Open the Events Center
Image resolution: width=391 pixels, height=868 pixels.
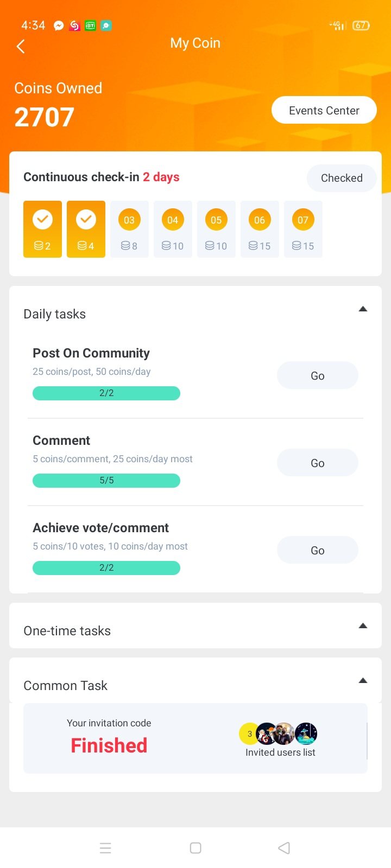coord(324,111)
